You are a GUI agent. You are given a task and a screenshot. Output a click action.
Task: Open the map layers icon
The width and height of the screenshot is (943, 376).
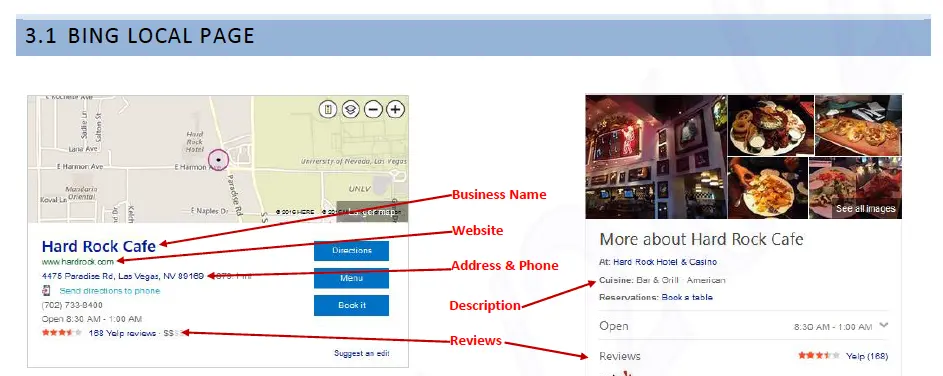(351, 109)
